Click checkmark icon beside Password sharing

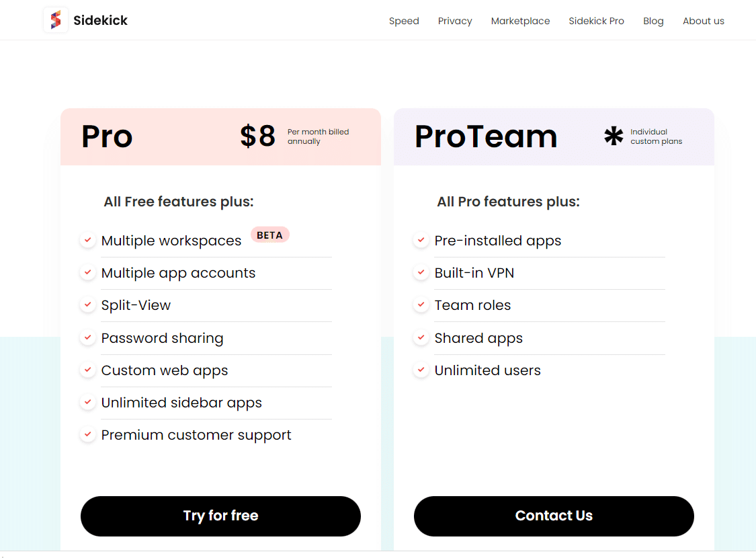pos(87,337)
